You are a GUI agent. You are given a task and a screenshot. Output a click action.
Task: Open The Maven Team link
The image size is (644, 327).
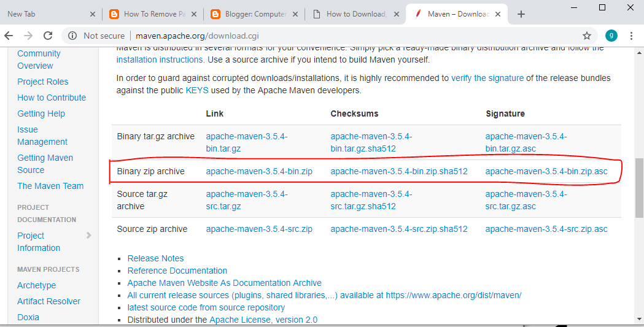[x=50, y=186]
